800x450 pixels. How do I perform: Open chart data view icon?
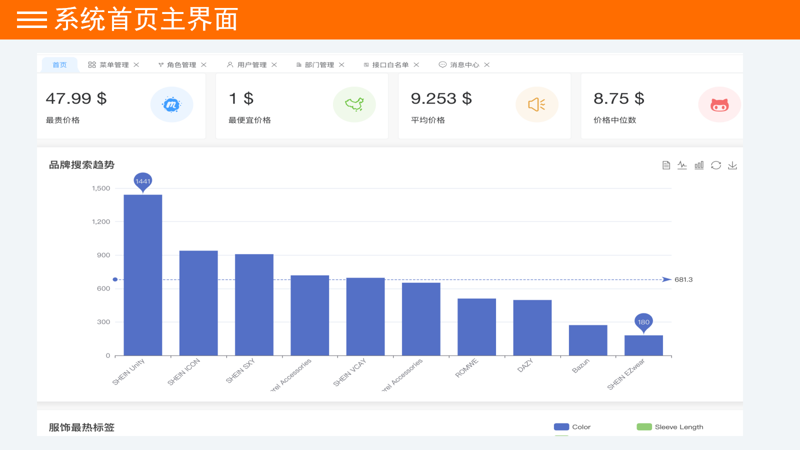point(666,165)
